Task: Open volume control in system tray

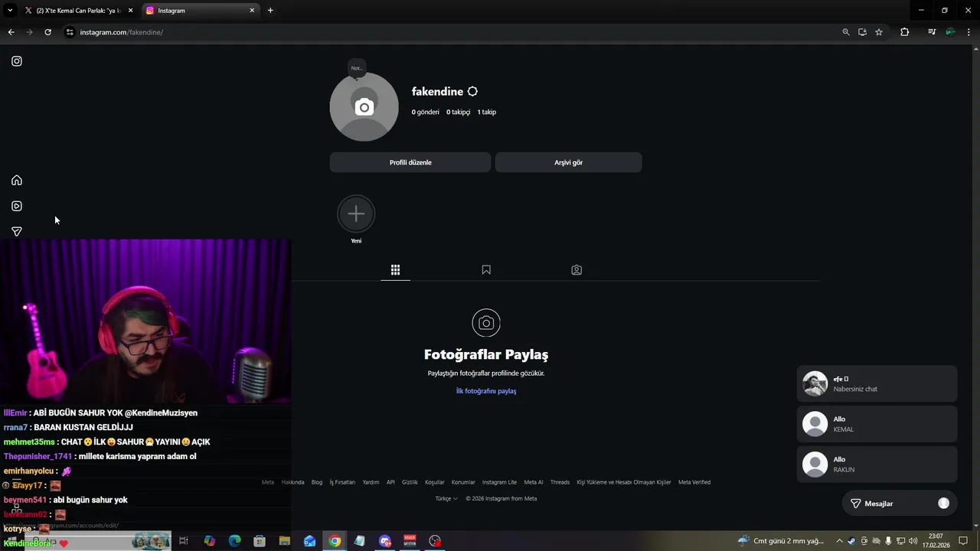Action: click(x=913, y=541)
